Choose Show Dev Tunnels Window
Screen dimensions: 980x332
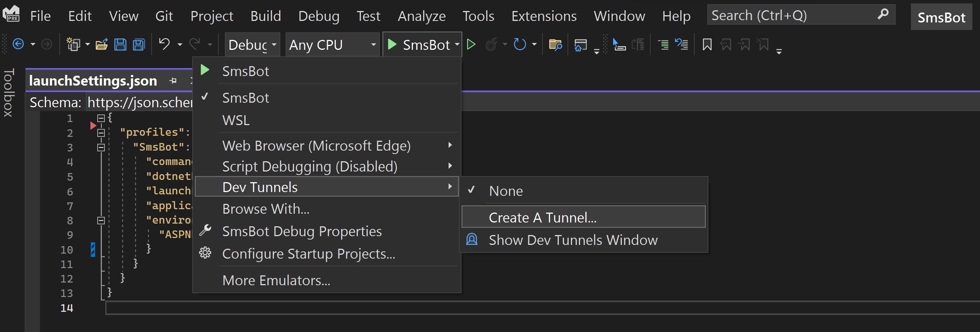(583, 240)
